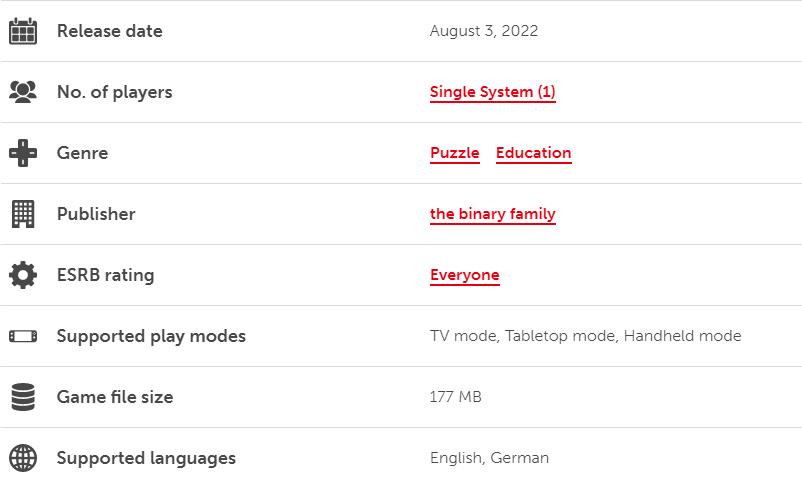Click the Game file size label
The image size is (802, 488).
[115, 397]
